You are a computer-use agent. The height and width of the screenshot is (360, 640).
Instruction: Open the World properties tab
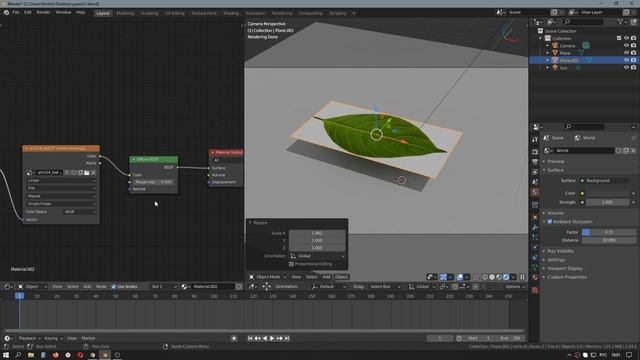(535, 192)
